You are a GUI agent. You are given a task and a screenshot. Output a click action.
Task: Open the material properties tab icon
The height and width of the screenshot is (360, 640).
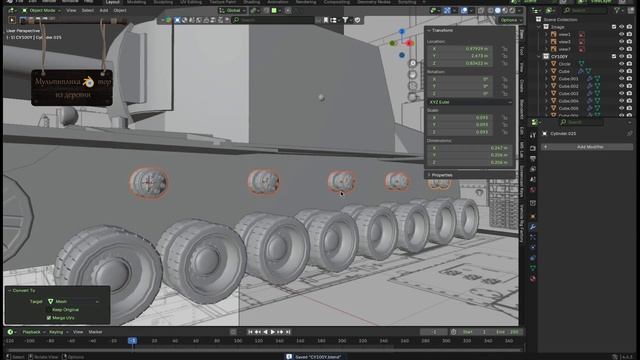(533, 279)
